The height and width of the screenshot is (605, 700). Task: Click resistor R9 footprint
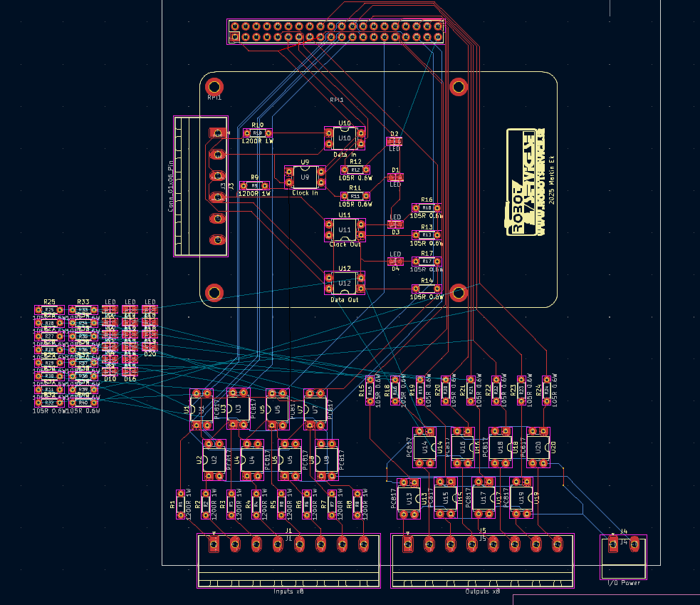point(254,185)
